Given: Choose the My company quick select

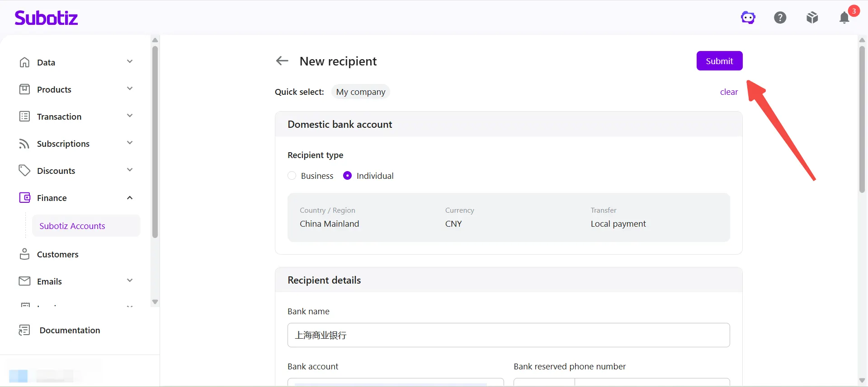Looking at the screenshot, I should pyautogui.click(x=360, y=92).
